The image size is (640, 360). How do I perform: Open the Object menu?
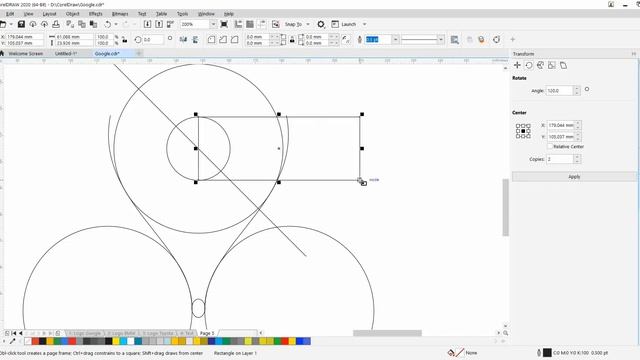[x=73, y=14]
